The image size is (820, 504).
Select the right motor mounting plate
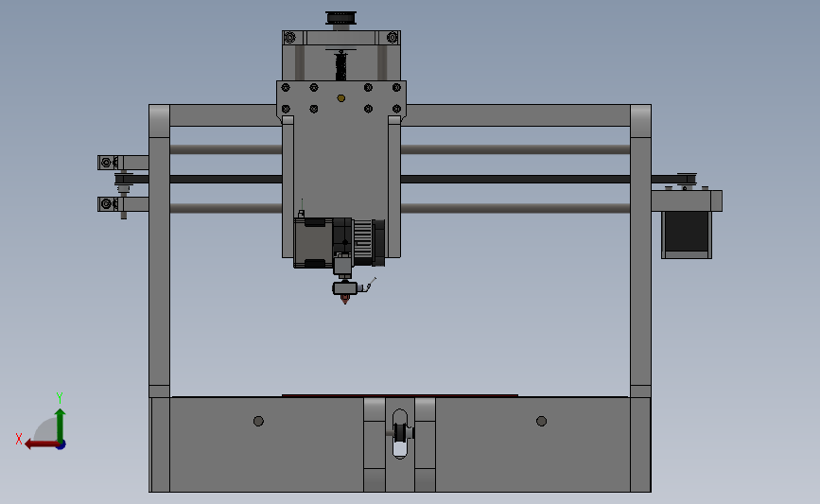(687, 200)
